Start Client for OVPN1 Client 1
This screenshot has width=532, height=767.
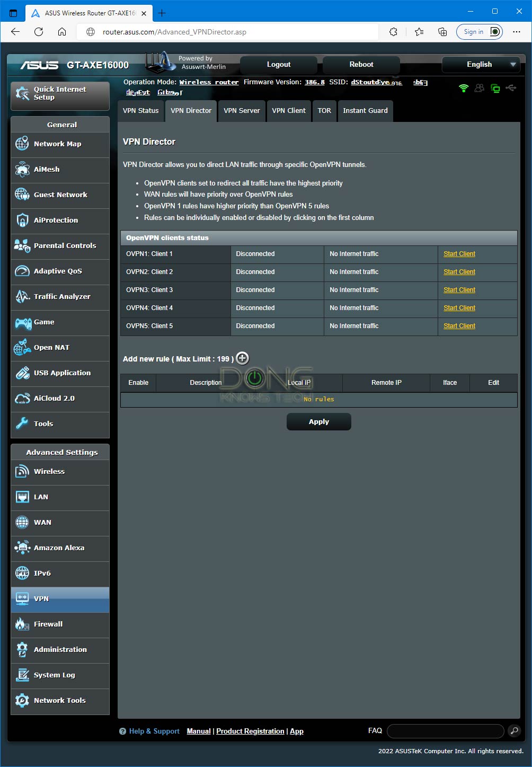click(x=459, y=254)
